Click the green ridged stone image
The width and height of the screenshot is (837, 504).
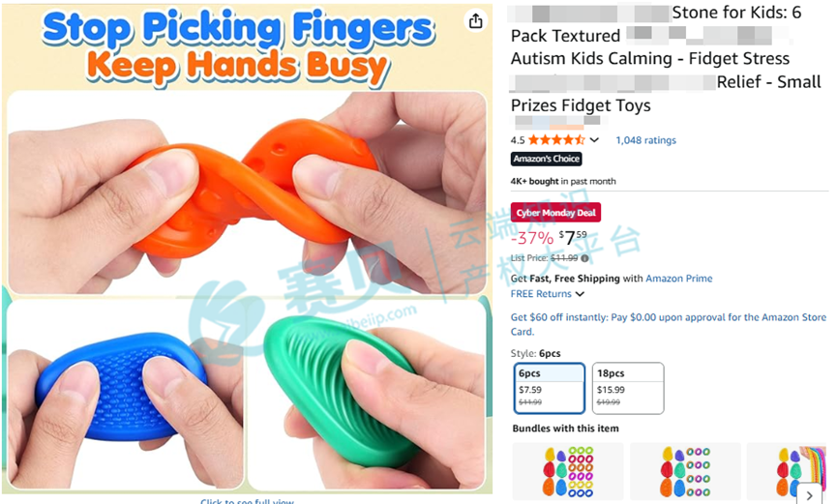368,395
